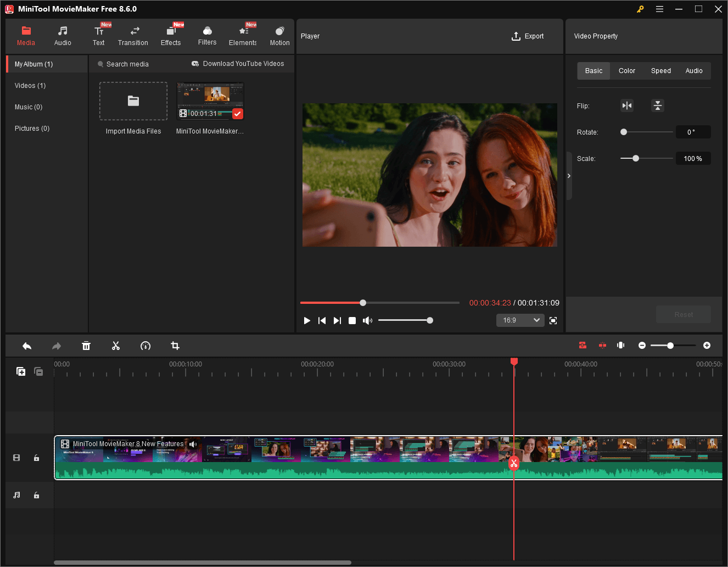This screenshot has height=567, width=728.
Task: Delete the selected clip with trash icon
Action: tap(86, 346)
